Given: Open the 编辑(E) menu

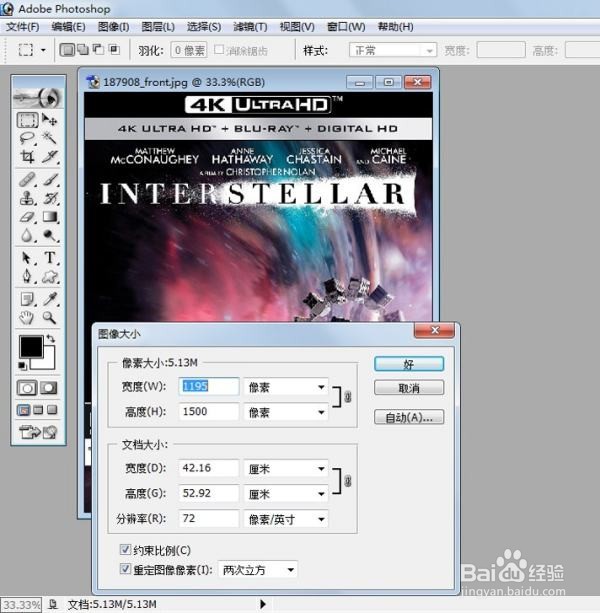Looking at the screenshot, I should click(x=68, y=27).
